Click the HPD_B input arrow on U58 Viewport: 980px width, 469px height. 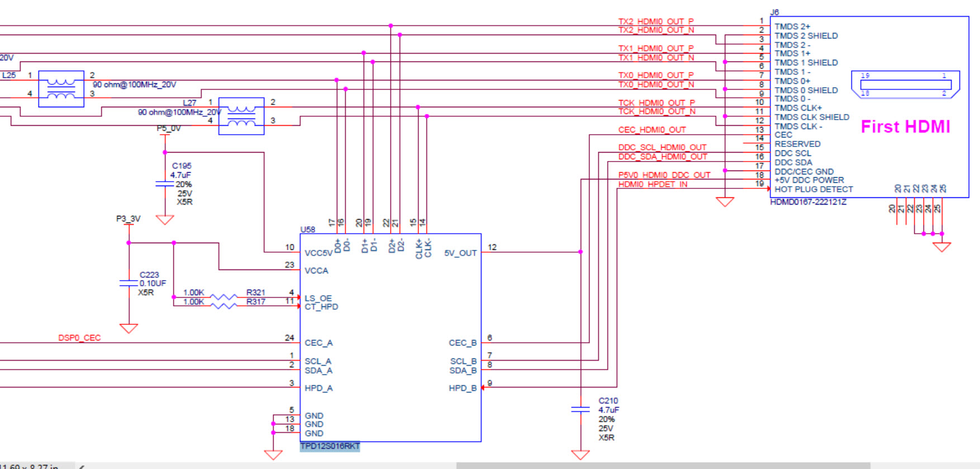[483, 387]
